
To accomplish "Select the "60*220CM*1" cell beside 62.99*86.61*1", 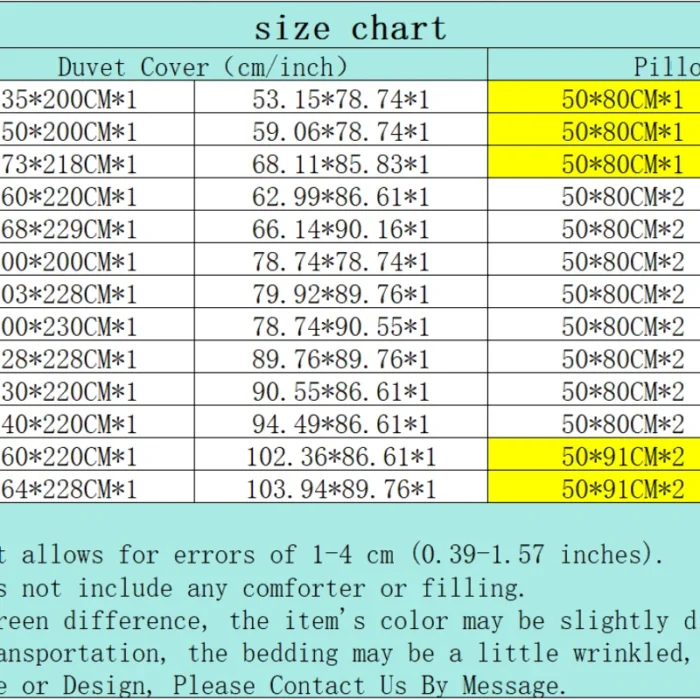I will [x=97, y=195].
